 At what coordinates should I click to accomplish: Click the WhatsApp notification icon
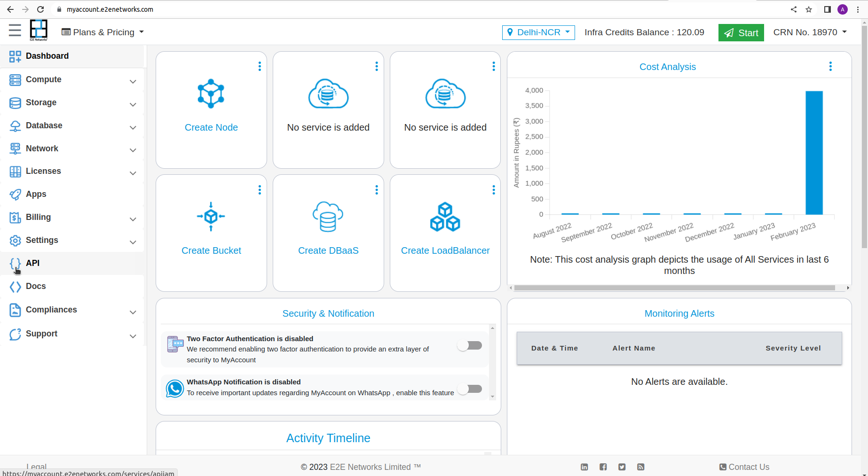[174, 389]
